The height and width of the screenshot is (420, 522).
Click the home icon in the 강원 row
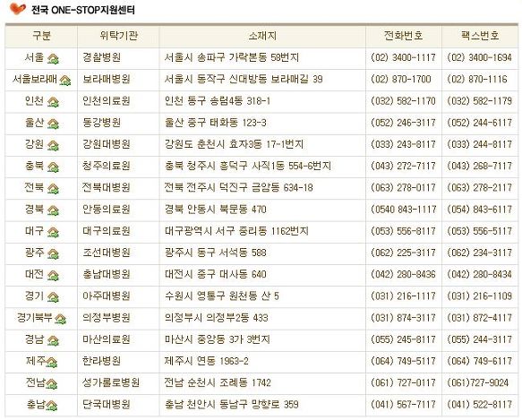[x=53, y=146]
